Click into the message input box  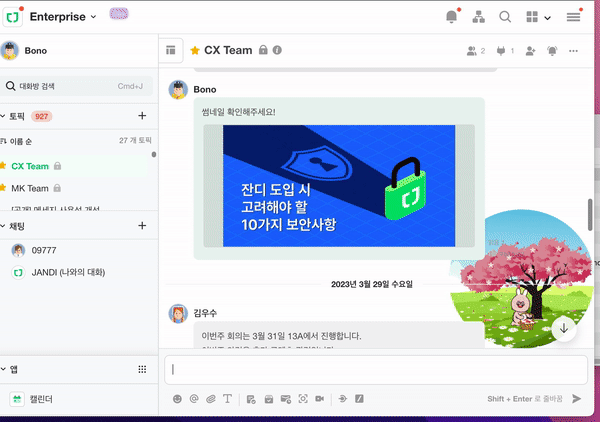coord(376,370)
